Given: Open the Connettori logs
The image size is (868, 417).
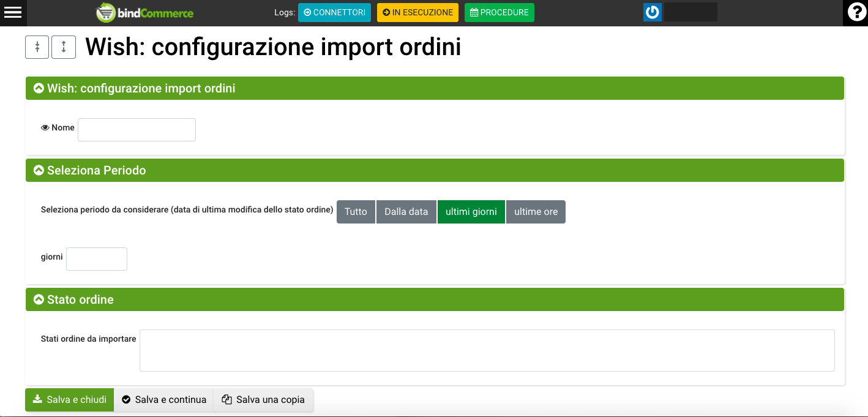Looking at the screenshot, I should click(334, 13).
